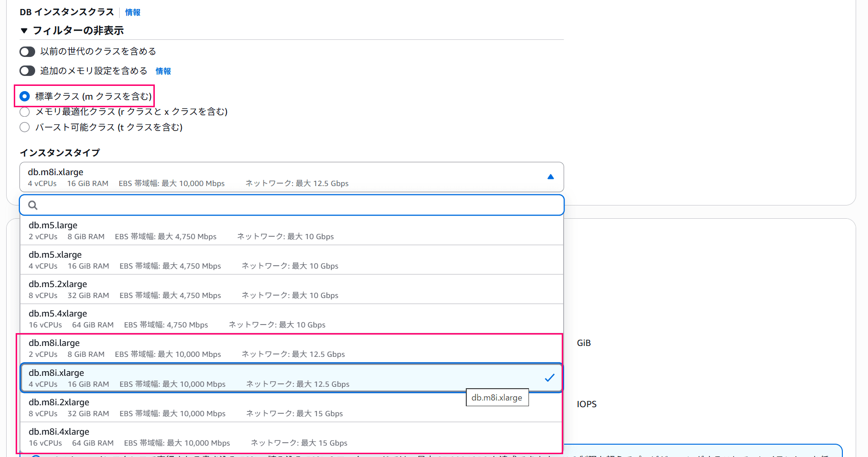Viewport: 868px width, 457px height.
Task: Click the instance type search field
Action: pyautogui.click(x=292, y=205)
